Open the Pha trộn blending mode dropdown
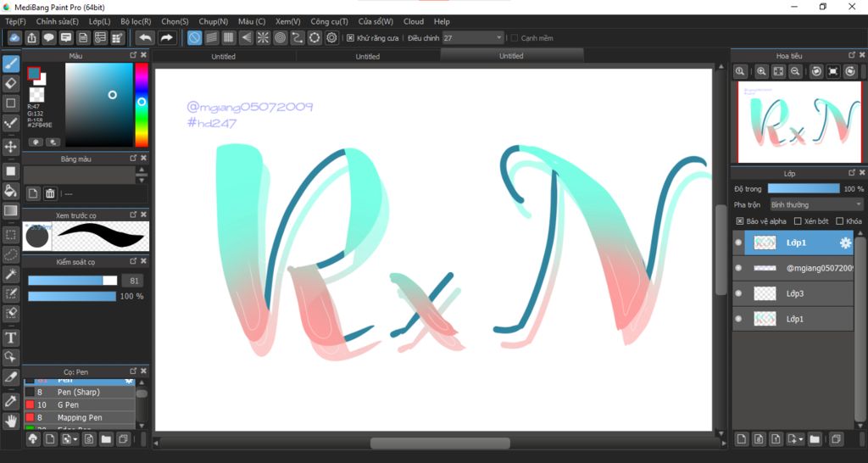Viewport: 868px width, 463px height. tap(816, 205)
